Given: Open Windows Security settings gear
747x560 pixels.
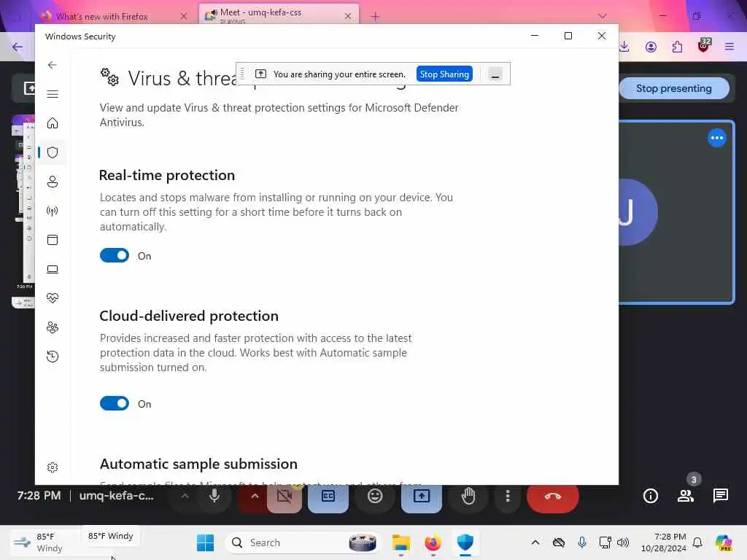Looking at the screenshot, I should tap(53, 467).
